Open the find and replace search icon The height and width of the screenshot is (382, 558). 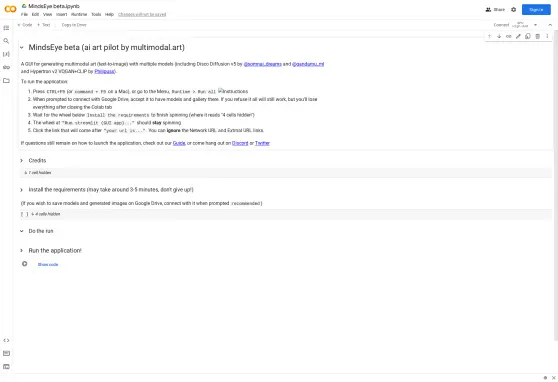(x=6, y=41)
